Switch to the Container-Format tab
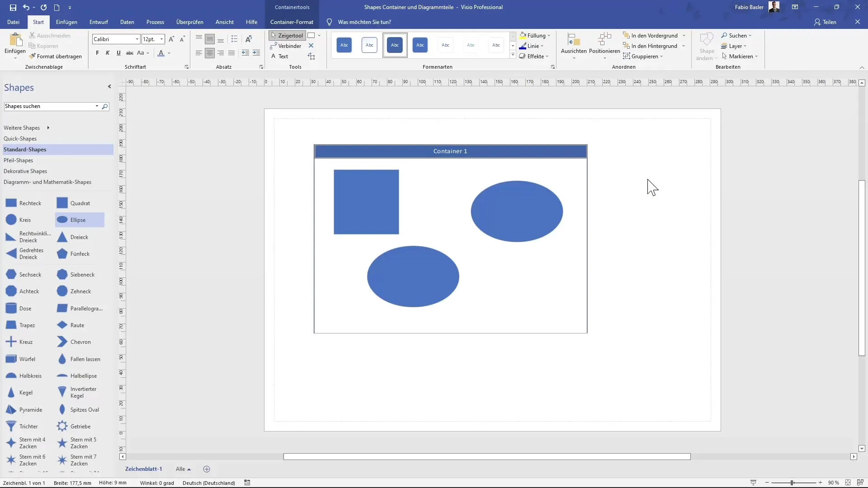The image size is (868, 488). point(292,22)
